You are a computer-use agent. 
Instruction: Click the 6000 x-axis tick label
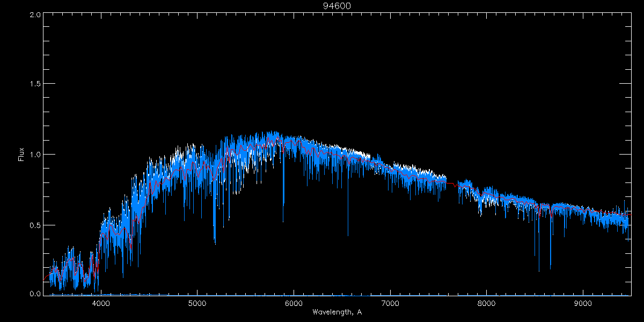(x=294, y=303)
